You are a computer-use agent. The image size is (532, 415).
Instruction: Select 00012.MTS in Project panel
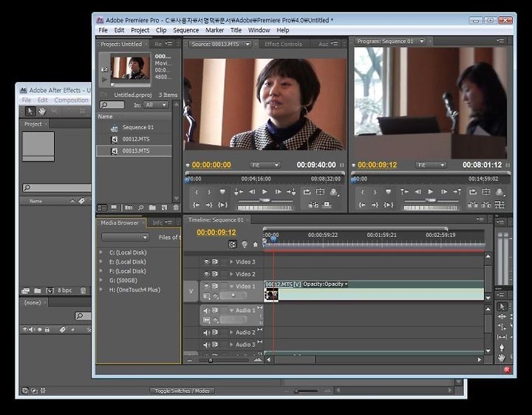pyautogui.click(x=135, y=139)
